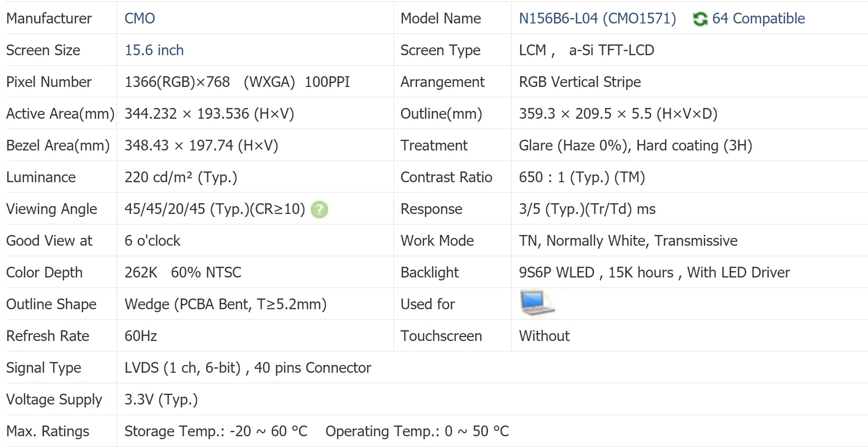Open the 15.6 inch screen size link
The width and height of the screenshot is (868, 447).
[154, 50]
